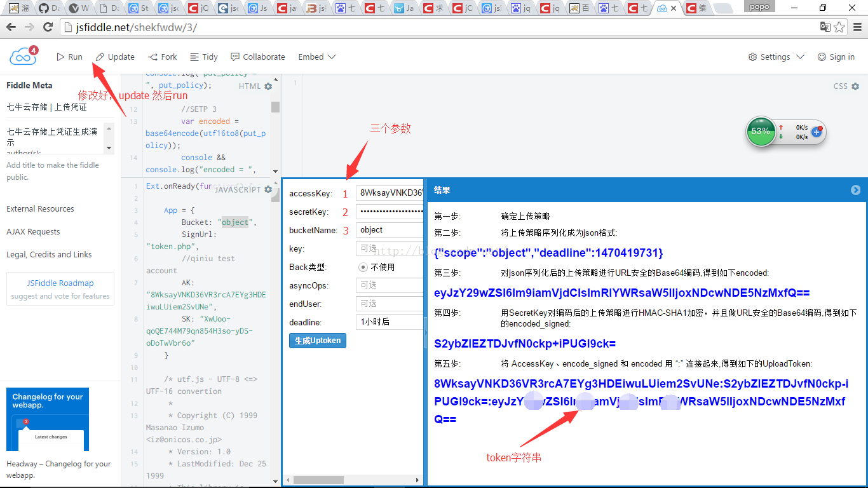The width and height of the screenshot is (868, 488).
Task: Click description box scroll down arrow
Action: [109, 148]
